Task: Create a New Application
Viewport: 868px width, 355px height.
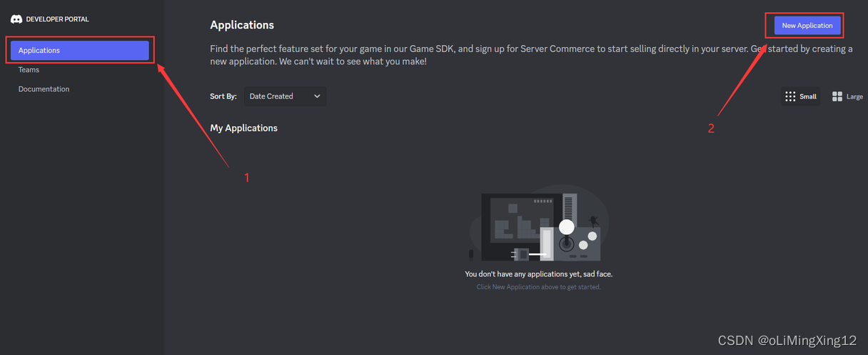Action: click(x=807, y=26)
